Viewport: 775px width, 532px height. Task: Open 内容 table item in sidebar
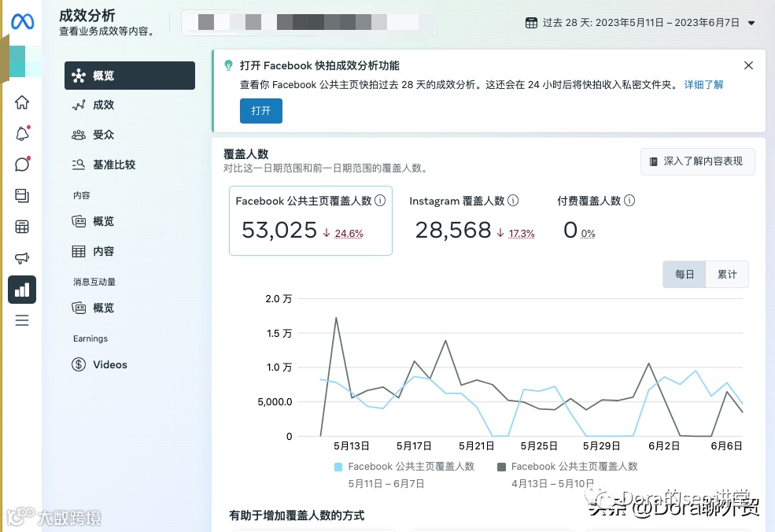(x=130, y=251)
